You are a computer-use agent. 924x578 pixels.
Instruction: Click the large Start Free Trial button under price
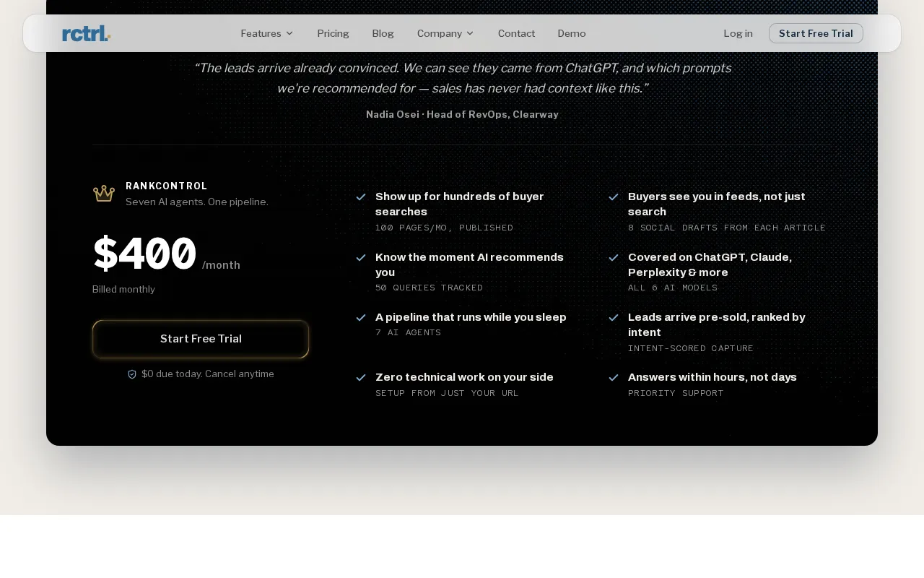click(x=201, y=339)
